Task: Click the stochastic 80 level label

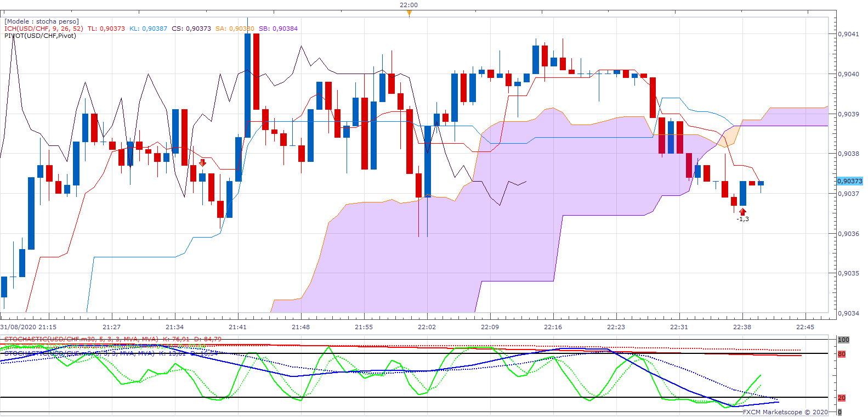Action: (842, 354)
